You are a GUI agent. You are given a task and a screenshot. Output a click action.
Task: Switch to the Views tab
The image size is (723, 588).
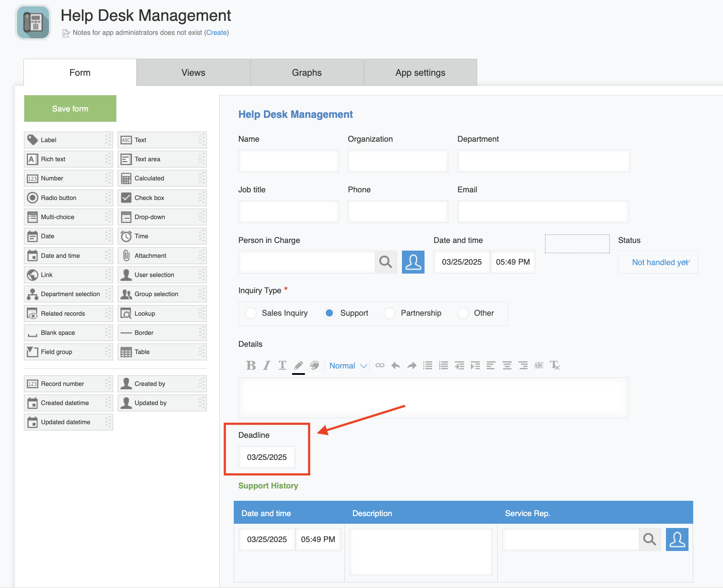click(193, 73)
